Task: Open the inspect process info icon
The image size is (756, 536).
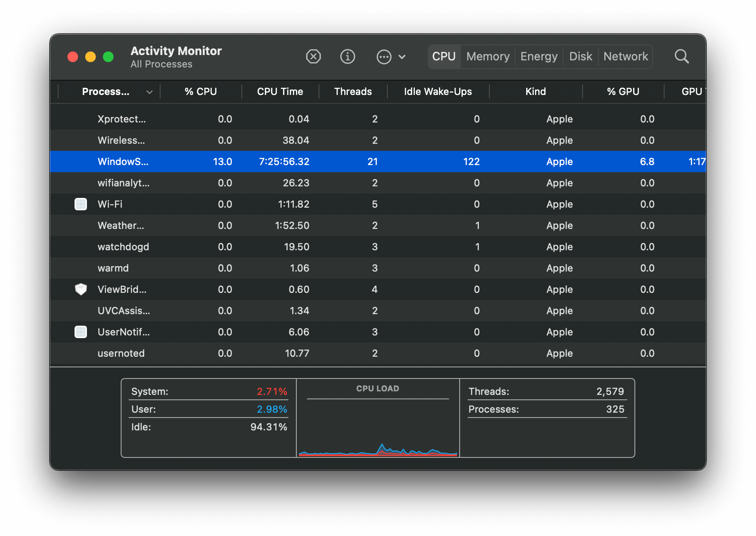Action: [348, 56]
